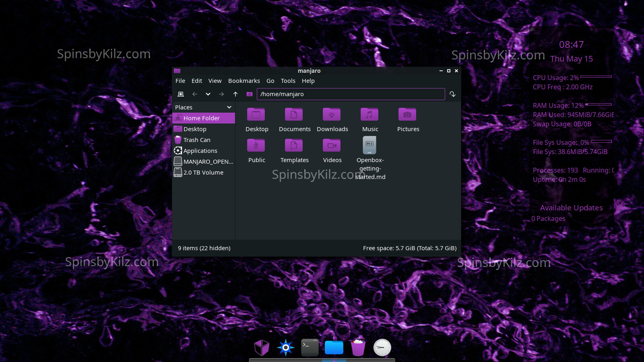Select the Public folder icon
The image size is (644, 362).
pos(256,145)
